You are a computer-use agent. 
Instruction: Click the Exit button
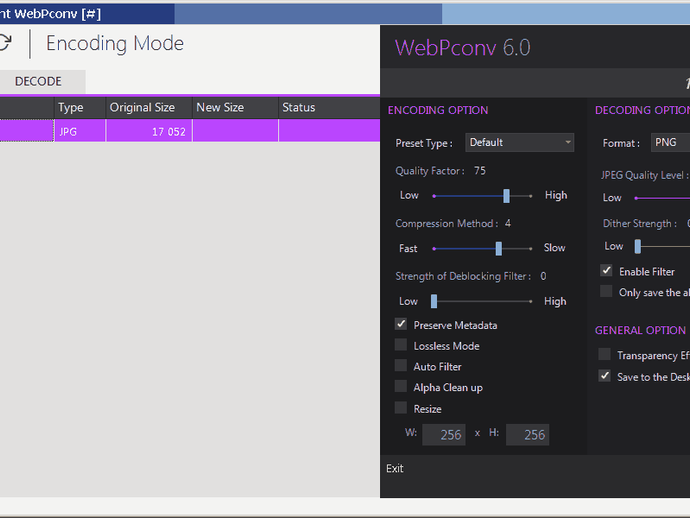(x=395, y=469)
